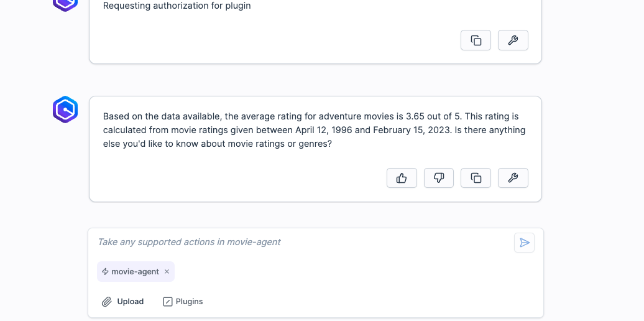Open the Plugins text label
Screen dimensions: 644x321
tap(189, 302)
